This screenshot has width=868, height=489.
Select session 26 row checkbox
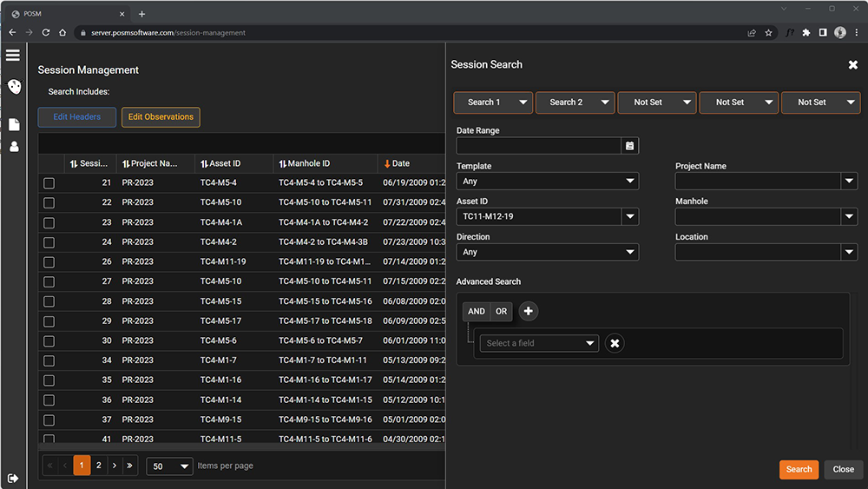point(49,262)
